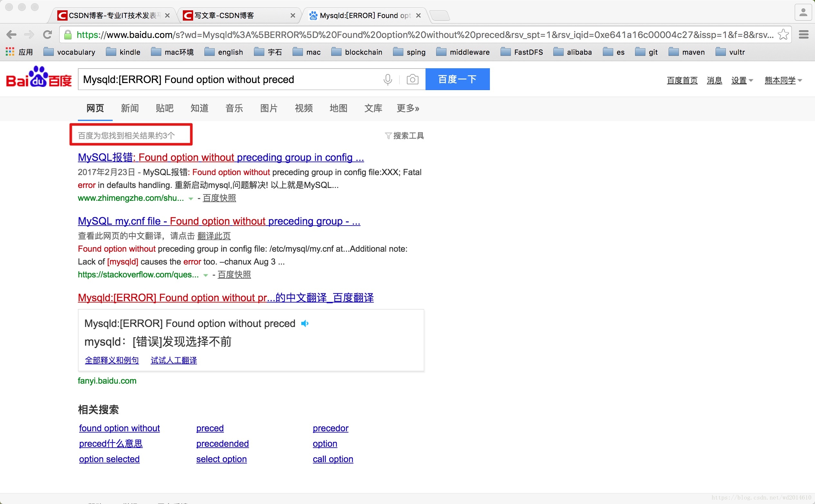Click the 消息 link

pyautogui.click(x=714, y=80)
